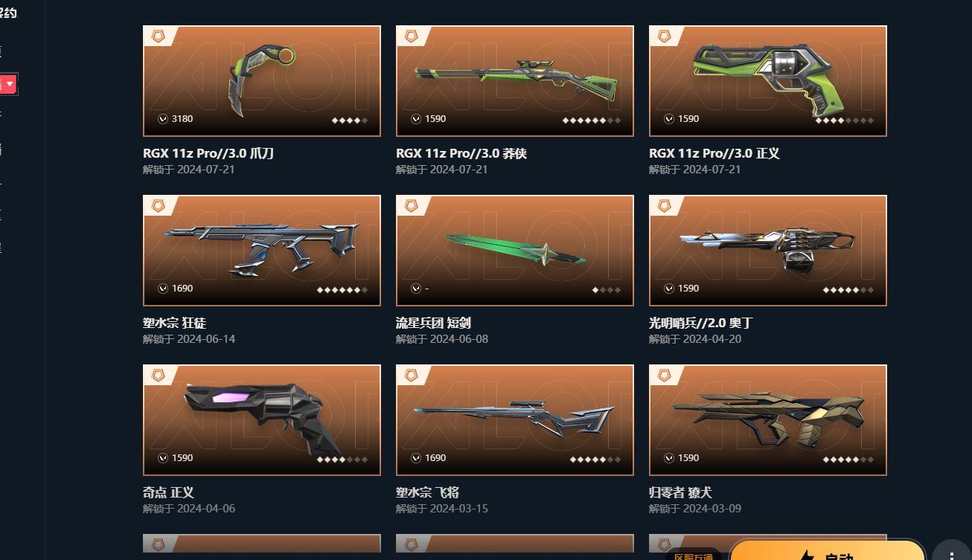The width and height of the screenshot is (972, 560).
Task: Select the RGX 11z Pro//3.0 爪刀 karambit thumbnail
Action: (x=262, y=81)
